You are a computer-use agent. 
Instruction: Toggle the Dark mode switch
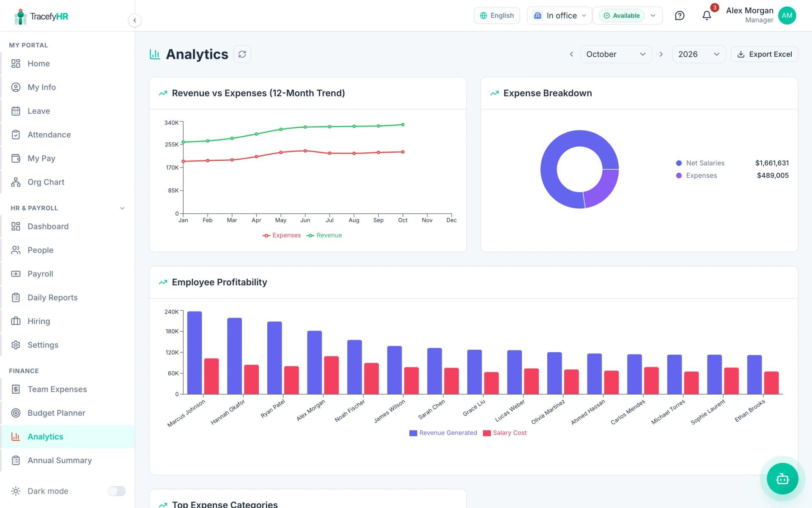116,491
